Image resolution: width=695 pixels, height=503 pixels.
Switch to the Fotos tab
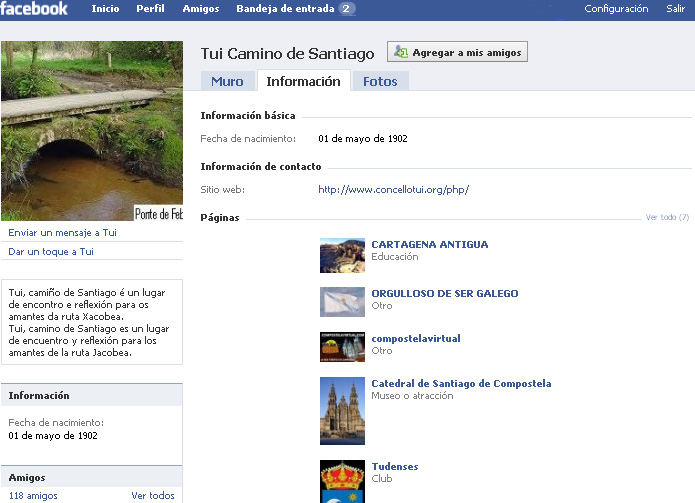380,82
